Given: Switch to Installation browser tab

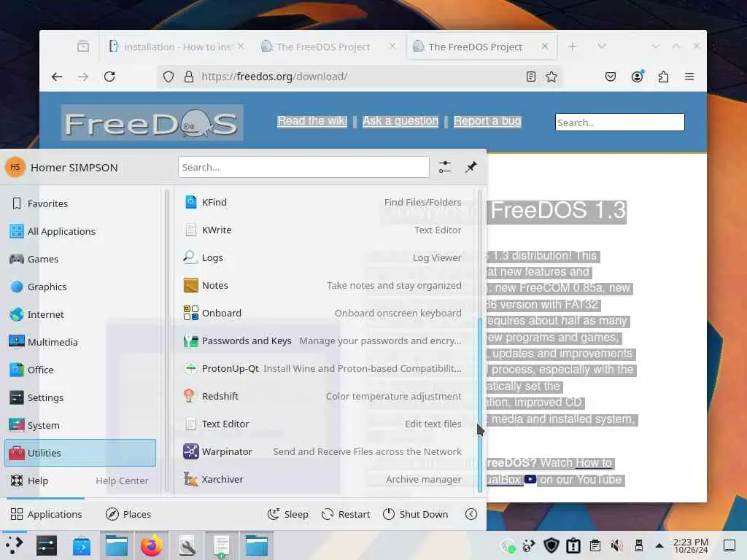Looking at the screenshot, I should pyautogui.click(x=177, y=47).
